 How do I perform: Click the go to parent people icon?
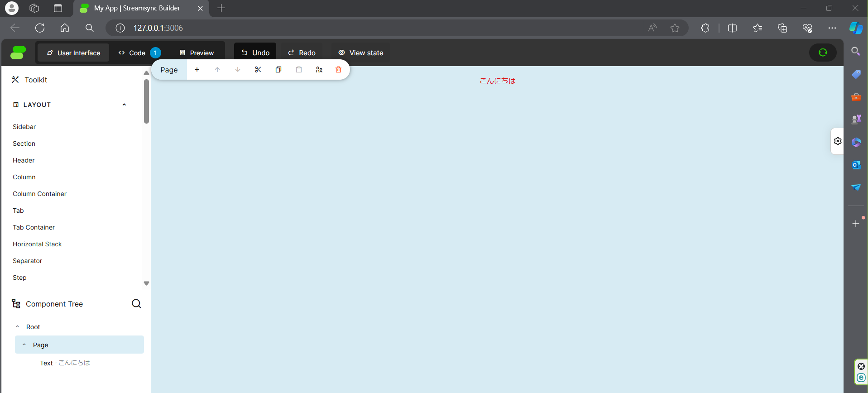(319, 70)
